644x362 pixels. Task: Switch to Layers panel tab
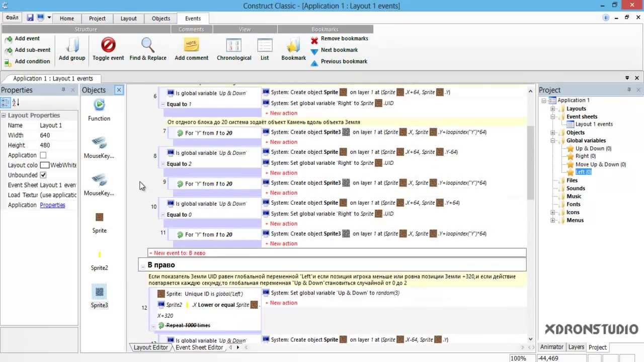click(576, 347)
